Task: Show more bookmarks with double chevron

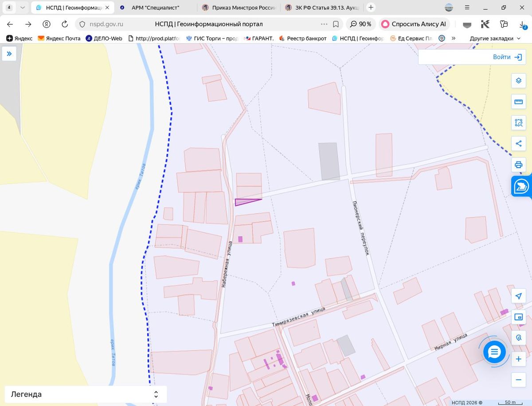Action: point(454,39)
